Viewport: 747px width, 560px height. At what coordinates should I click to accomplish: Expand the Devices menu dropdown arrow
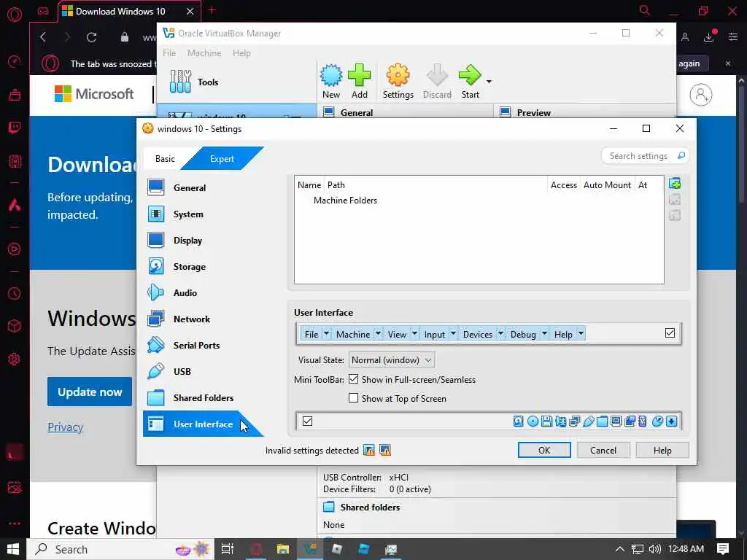[500, 334]
